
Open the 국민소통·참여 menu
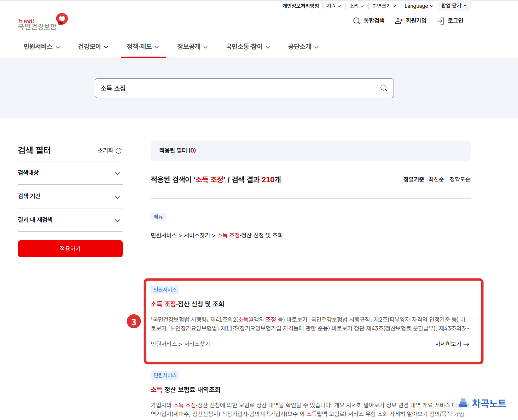click(248, 47)
